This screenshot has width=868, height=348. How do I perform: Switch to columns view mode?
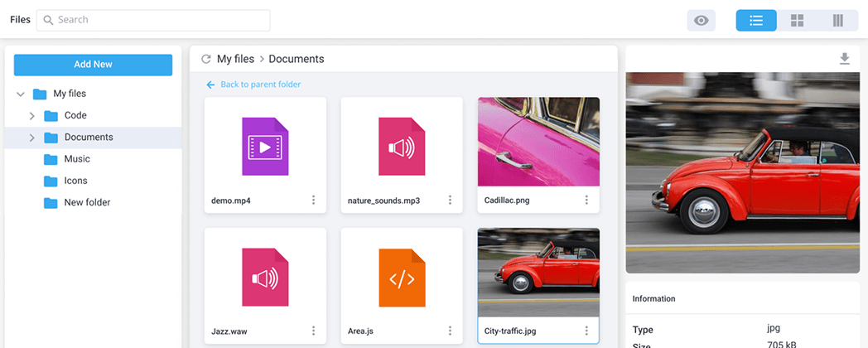[837, 21]
